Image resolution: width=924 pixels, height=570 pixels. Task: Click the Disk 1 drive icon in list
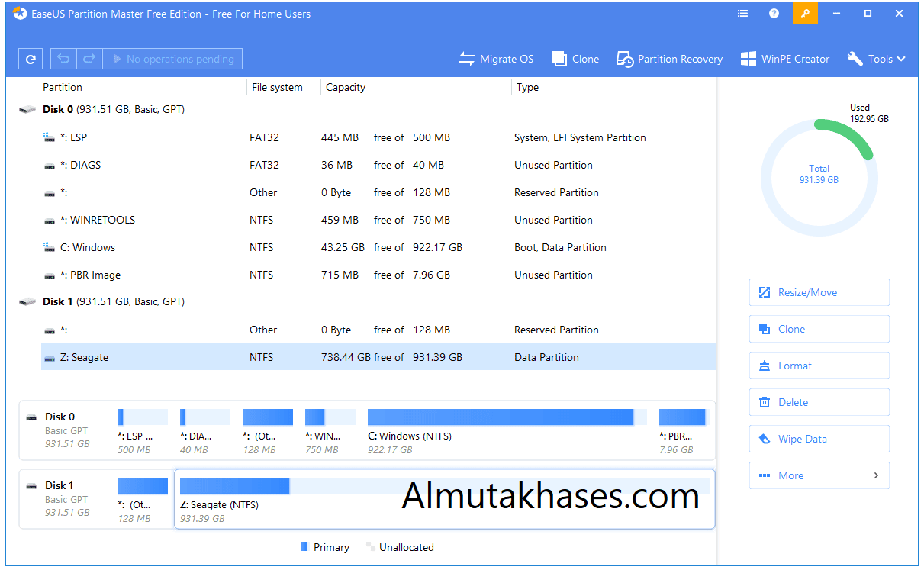coord(27,302)
